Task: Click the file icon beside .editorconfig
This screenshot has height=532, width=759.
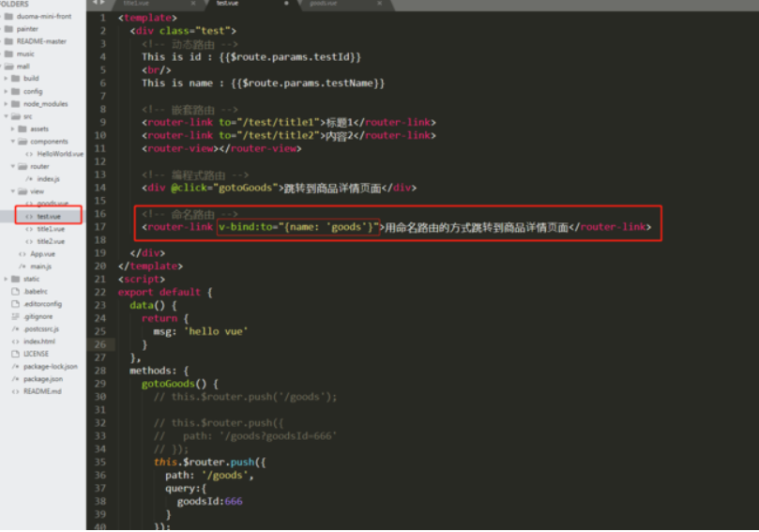Action: pyautogui.click(x=16, y=304)
